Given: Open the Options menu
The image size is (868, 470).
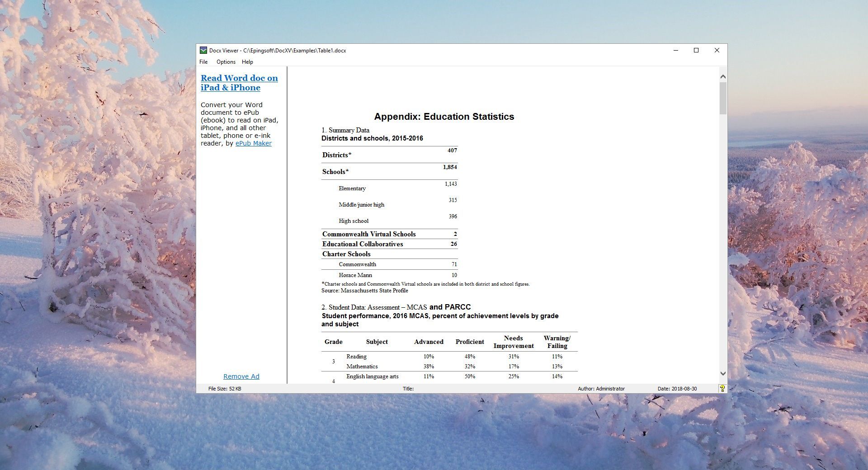Looking at the screenshot, I should pyautogui.click(x=226, y=62).
